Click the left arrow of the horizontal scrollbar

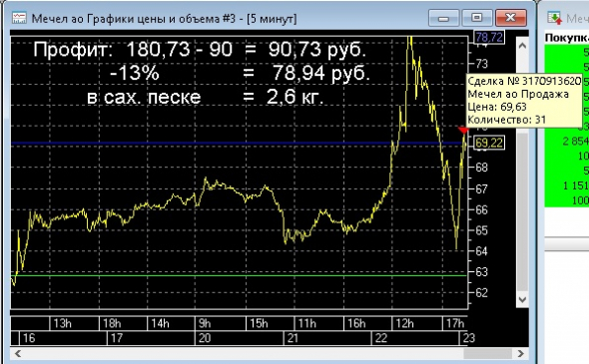(17, 353)
